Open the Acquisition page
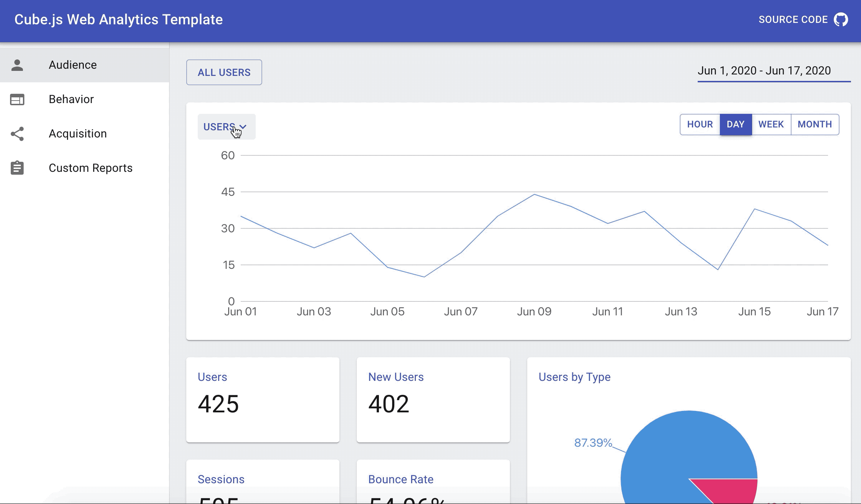 (x=85, y=134)
